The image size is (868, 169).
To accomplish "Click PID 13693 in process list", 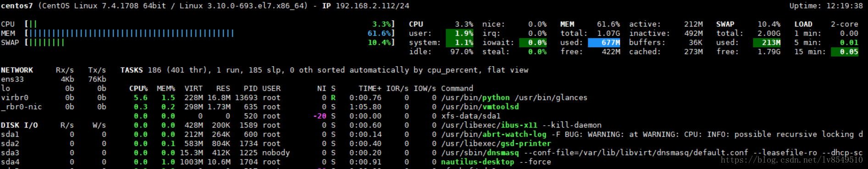I will click(246, 97).
